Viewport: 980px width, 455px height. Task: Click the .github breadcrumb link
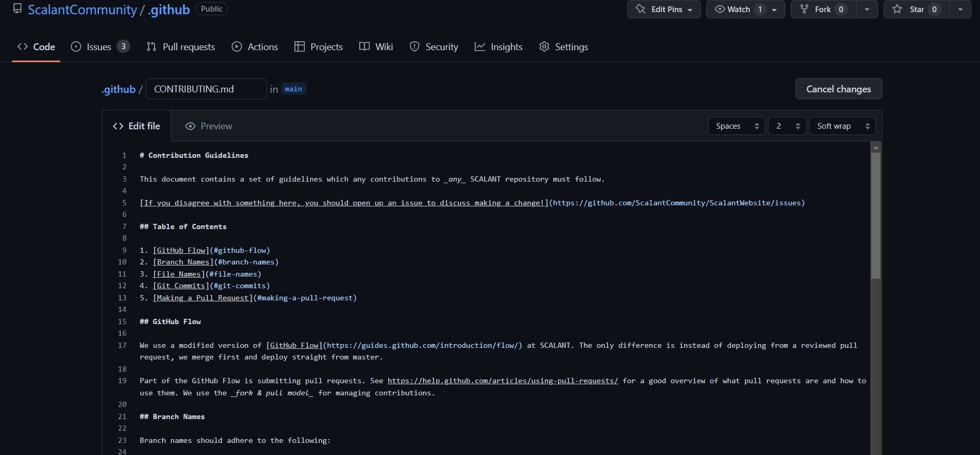118,89
